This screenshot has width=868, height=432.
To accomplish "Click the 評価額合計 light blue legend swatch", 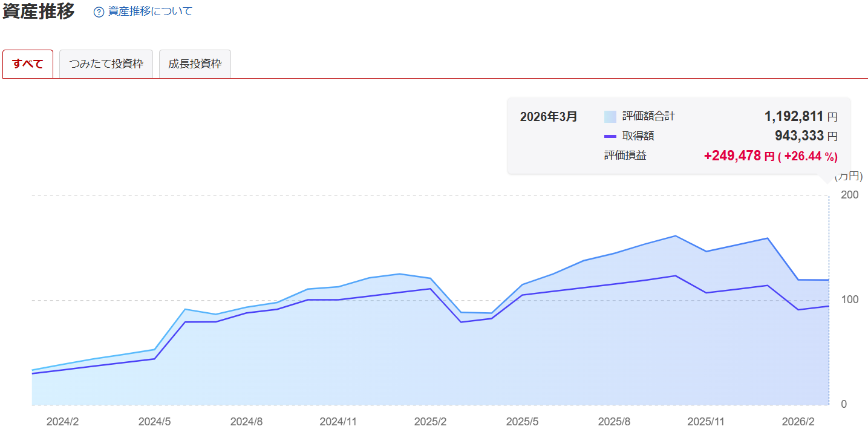I will pyautogui.click(x=610, y=116).
